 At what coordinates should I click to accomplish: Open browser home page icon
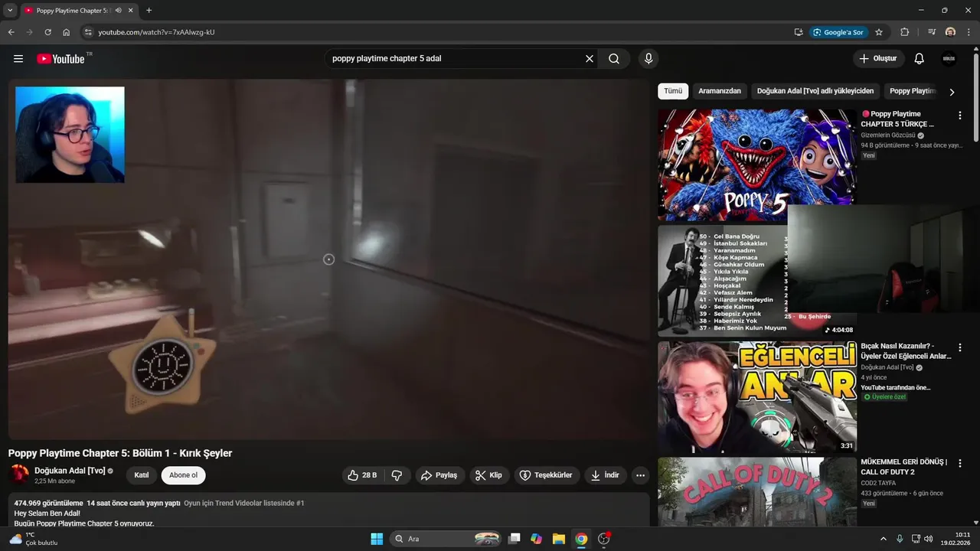[x=67, y=32]
